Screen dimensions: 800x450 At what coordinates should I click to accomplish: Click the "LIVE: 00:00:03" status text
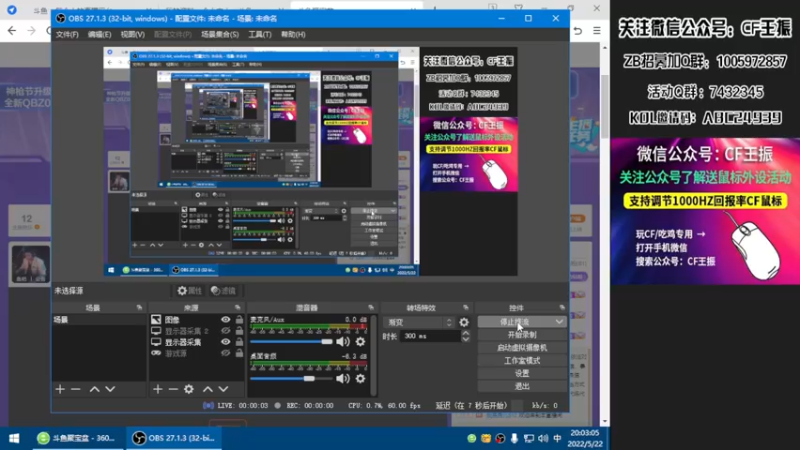(242, 406)
